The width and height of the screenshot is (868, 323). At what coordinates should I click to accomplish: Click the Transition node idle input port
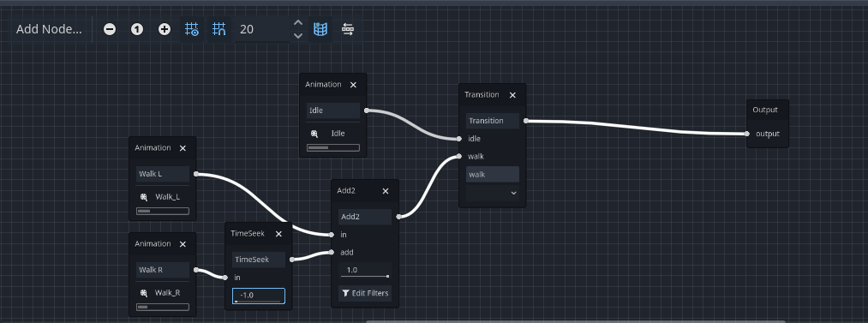click(x=459, y=139)
